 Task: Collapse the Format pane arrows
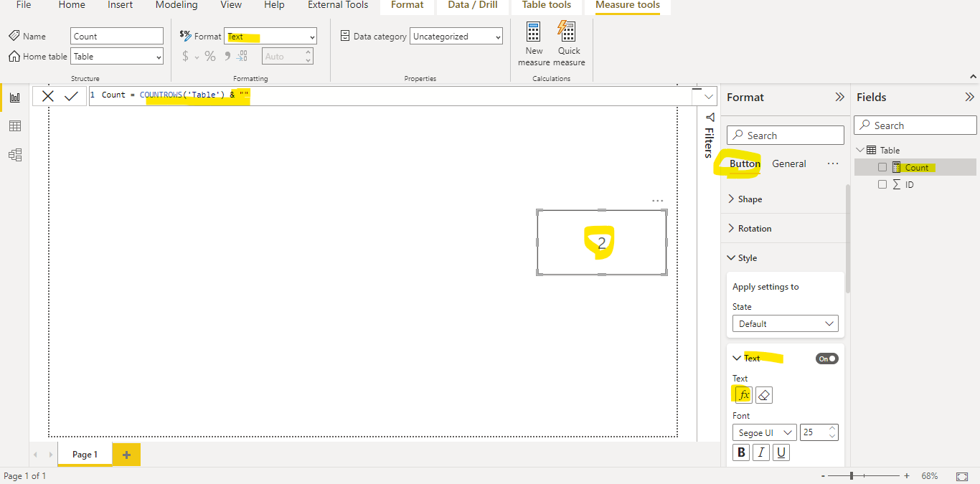[x=839, y=97]
